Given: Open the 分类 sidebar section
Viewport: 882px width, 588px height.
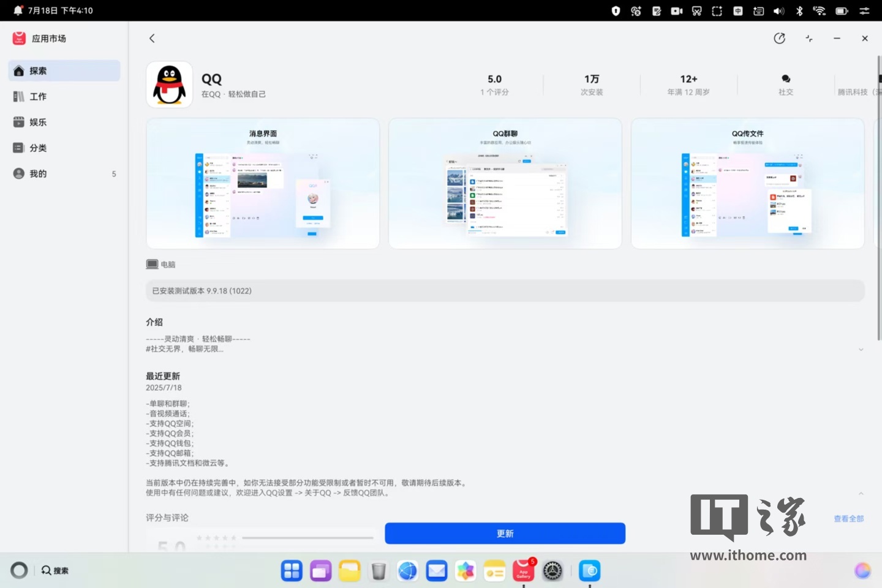Looking at the screenshot, I should (38, 148).
